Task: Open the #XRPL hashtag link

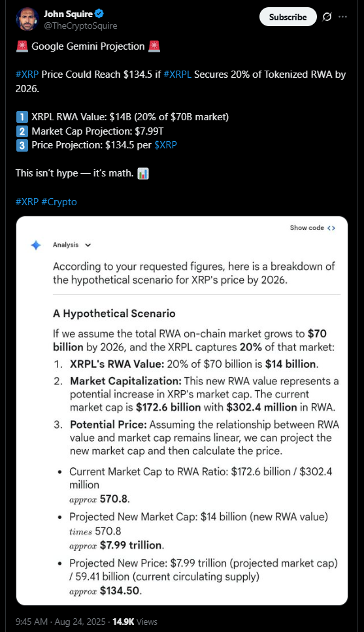Action: [x=177, y=75]
